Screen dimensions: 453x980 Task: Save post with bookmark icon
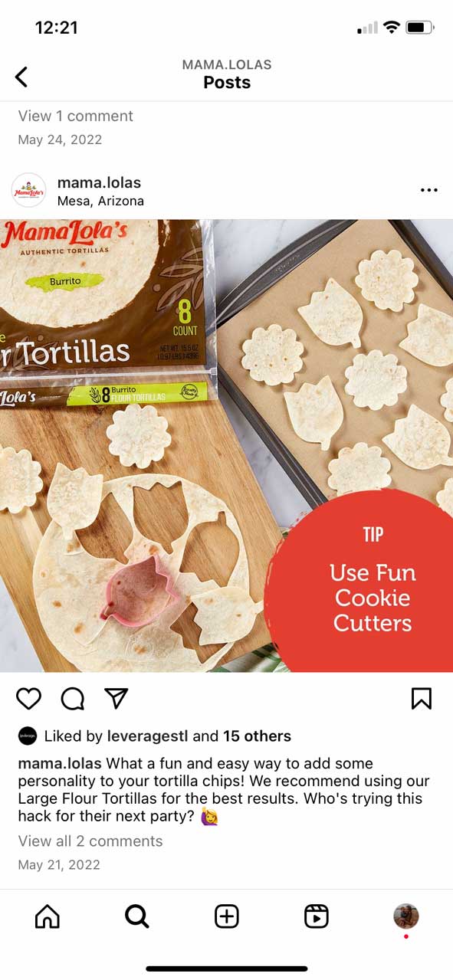pyautogui.click(x=422, y=698)
